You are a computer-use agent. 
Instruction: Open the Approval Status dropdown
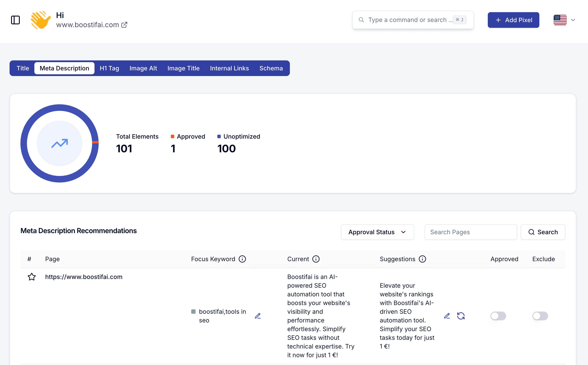tap(377, 232)
